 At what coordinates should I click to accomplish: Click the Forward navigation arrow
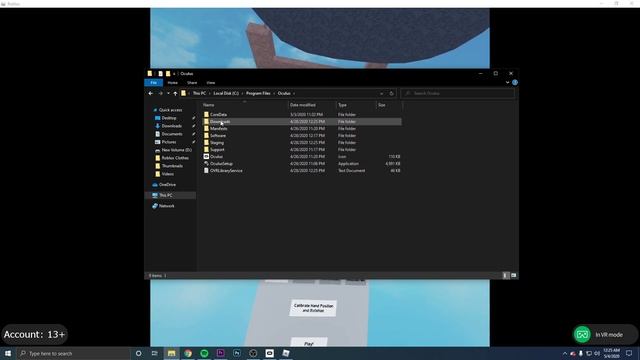160,93
